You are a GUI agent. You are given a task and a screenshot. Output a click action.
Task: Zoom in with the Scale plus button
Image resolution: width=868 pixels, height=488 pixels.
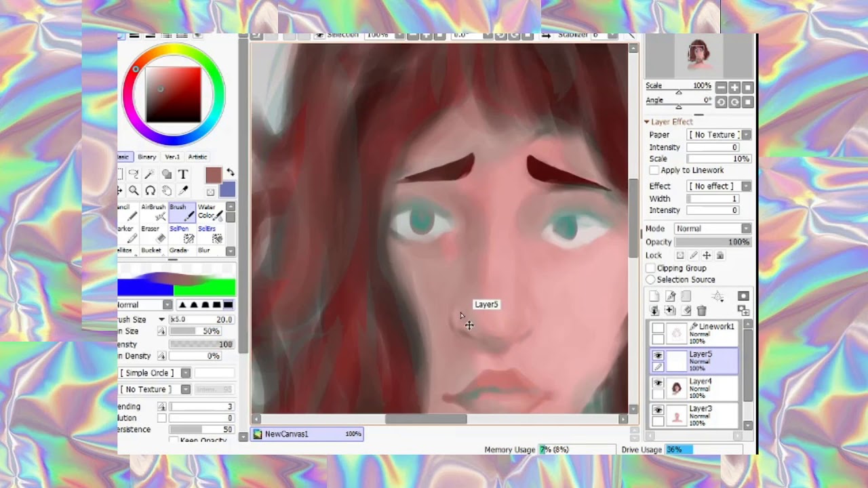tap(734, 87)
